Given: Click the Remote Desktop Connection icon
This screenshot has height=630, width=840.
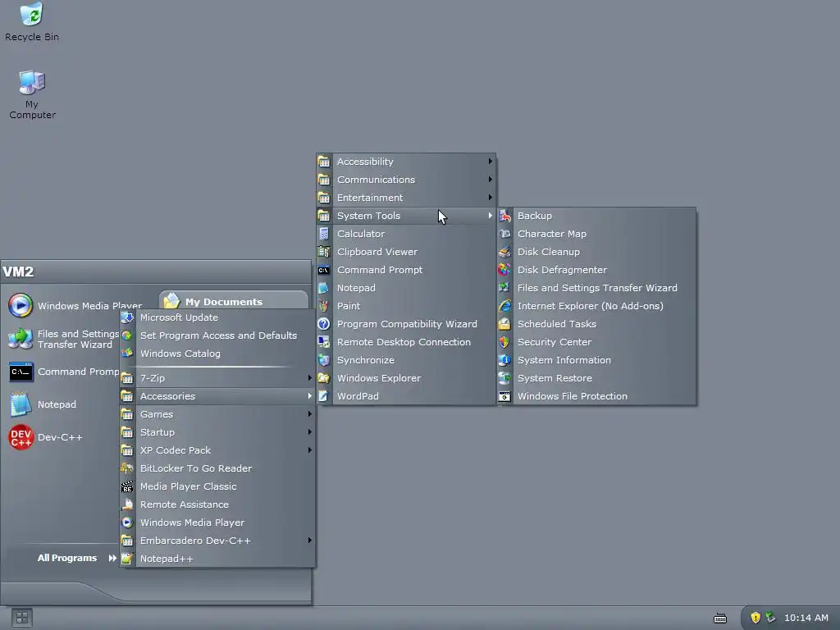Looking at the screenshot, I should 323,342.
